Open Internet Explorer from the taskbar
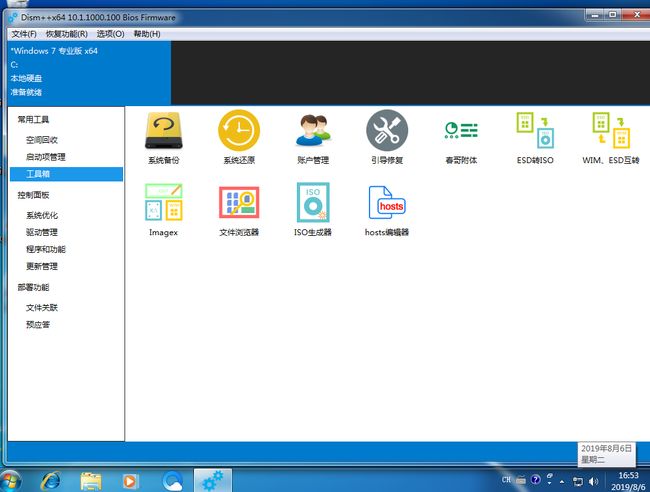650x492 pixels. click(x=51, y=481)
